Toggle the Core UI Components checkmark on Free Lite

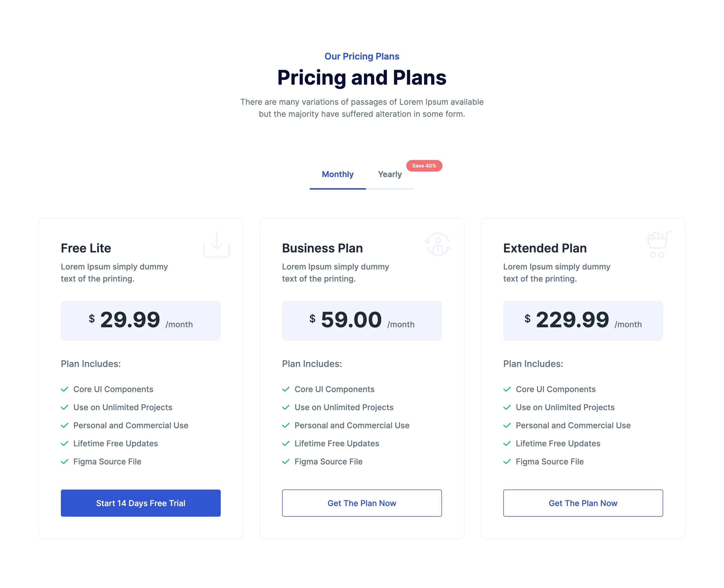pos(65,388)
